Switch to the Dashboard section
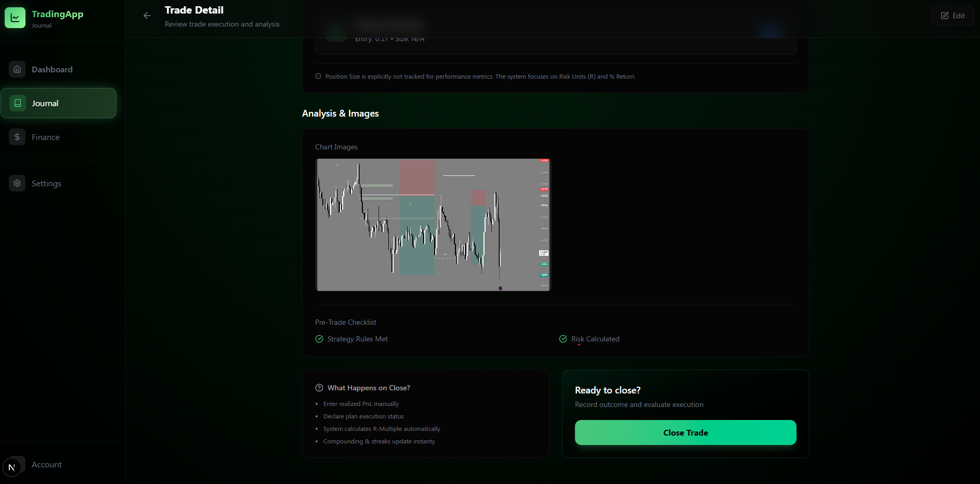 tap(52, 69)
